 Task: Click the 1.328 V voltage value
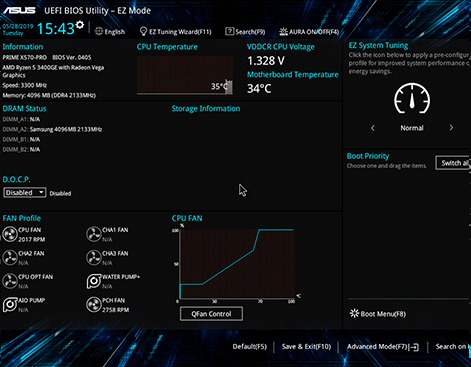266,61
